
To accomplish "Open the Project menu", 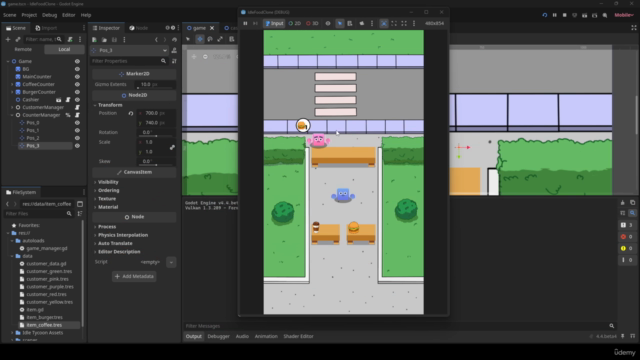I will (29, 15).
